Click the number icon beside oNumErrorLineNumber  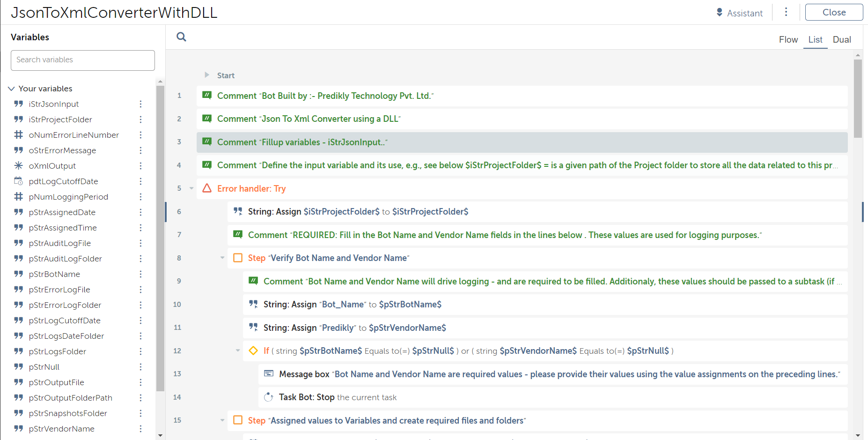19,135
